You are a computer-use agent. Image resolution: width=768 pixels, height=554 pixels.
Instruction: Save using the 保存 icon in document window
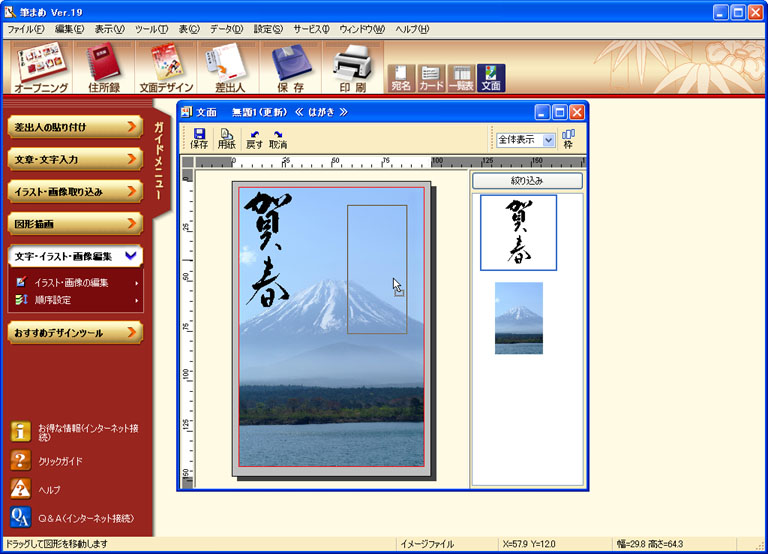click(x=199, y=139)
